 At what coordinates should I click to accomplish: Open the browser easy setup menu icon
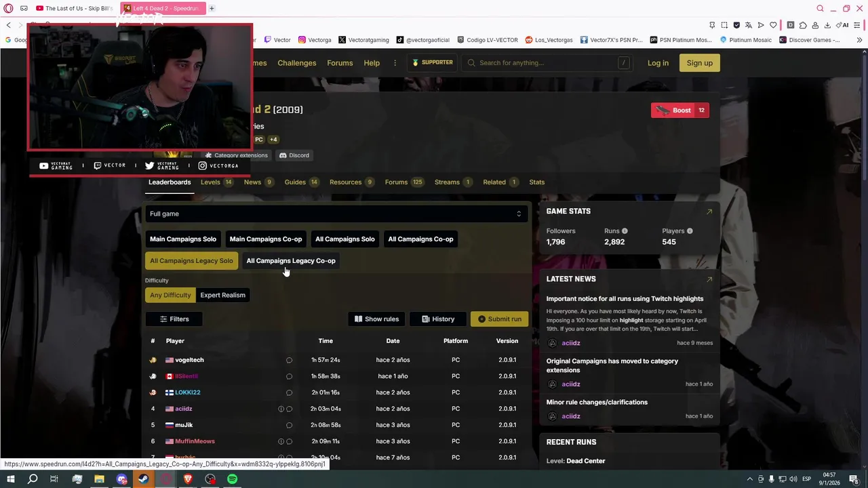tap(859, 25)
